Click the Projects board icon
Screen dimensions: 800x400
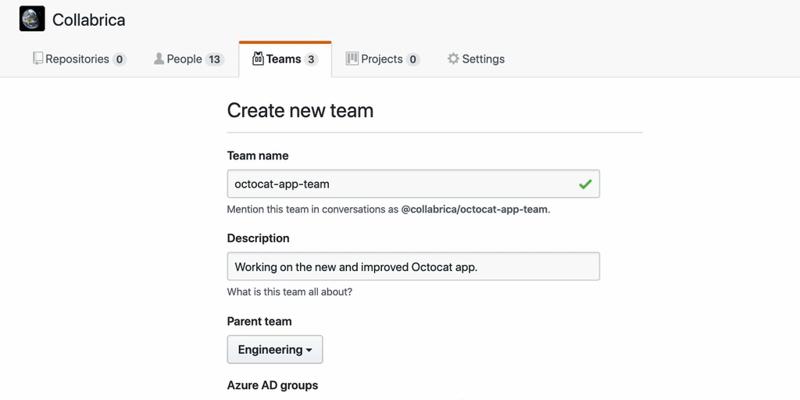point(352,59)
